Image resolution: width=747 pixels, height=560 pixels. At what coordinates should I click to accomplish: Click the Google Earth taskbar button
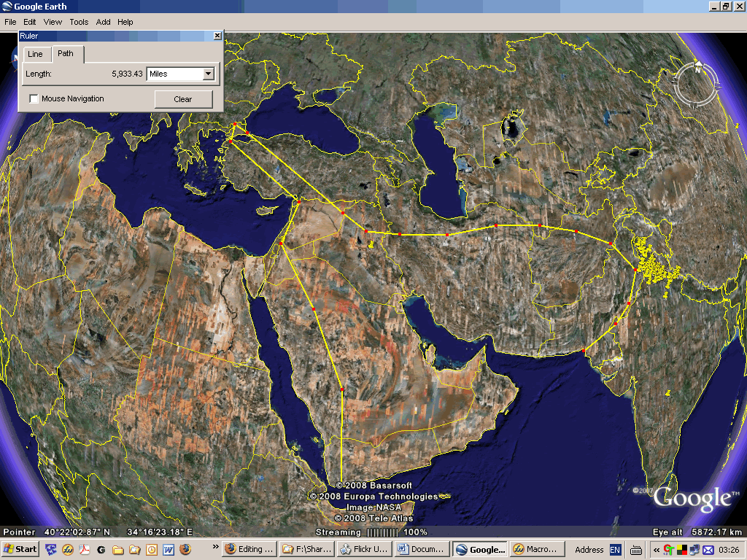[479, 550]
